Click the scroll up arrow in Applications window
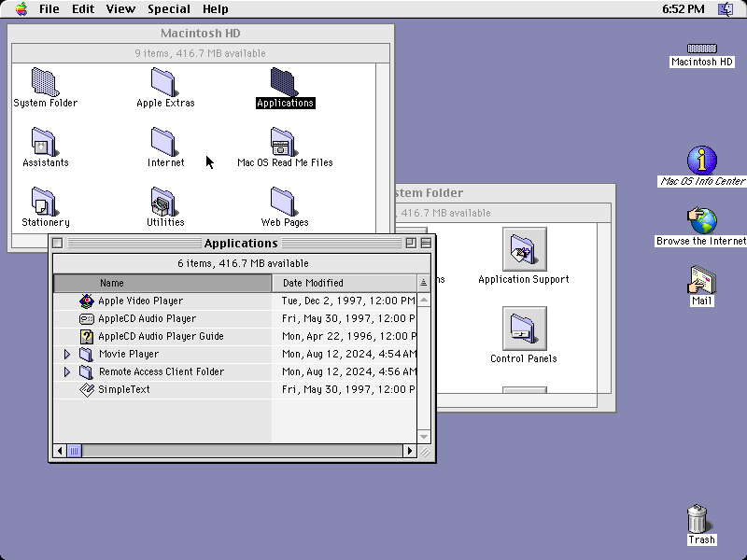The height and width of the screenshot is (560, 747). [x=424, y=300]
